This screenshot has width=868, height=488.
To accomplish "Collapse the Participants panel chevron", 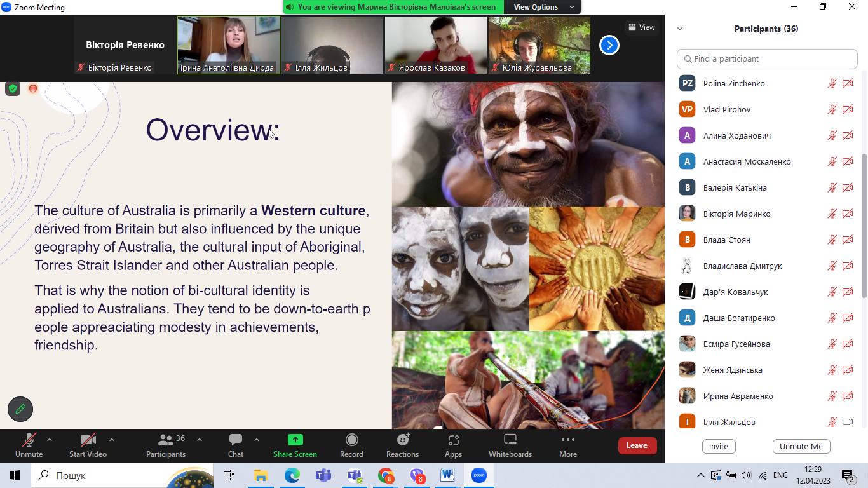I will click(680, 29).
